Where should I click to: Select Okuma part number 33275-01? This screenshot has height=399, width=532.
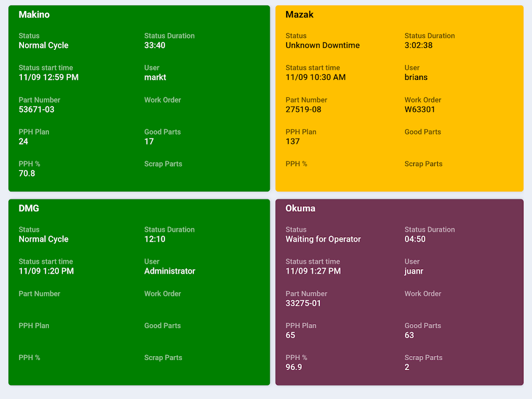click(x=303, y=303)
